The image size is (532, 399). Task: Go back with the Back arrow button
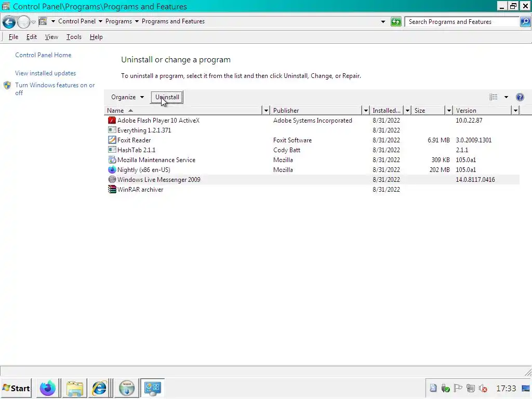(x=9, y=22)
